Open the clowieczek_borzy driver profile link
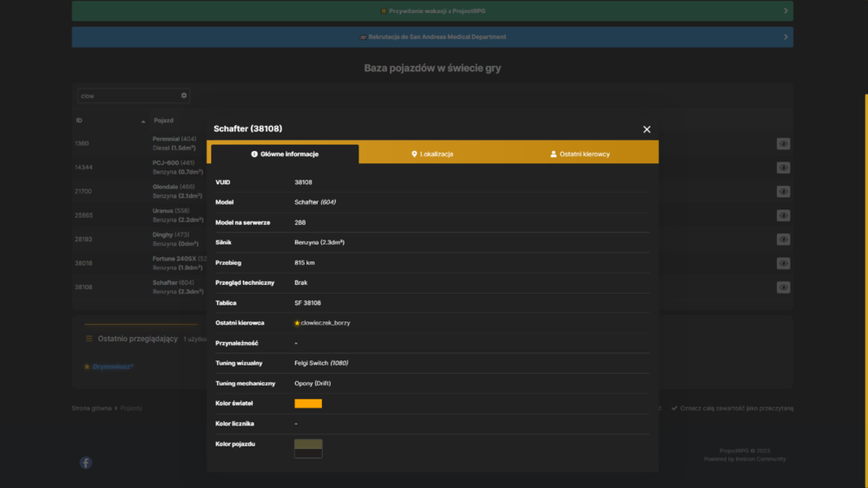The height and width of the screenshot is (488, 868). point(325,323)
